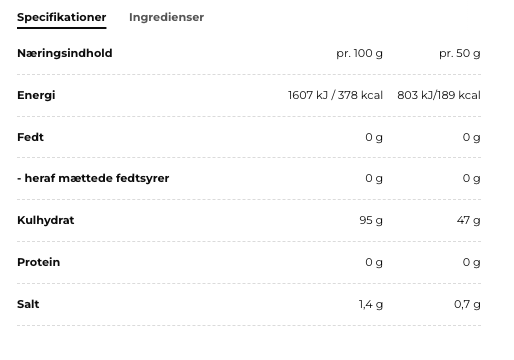Select the Specifikationer tab

(62, 17)
